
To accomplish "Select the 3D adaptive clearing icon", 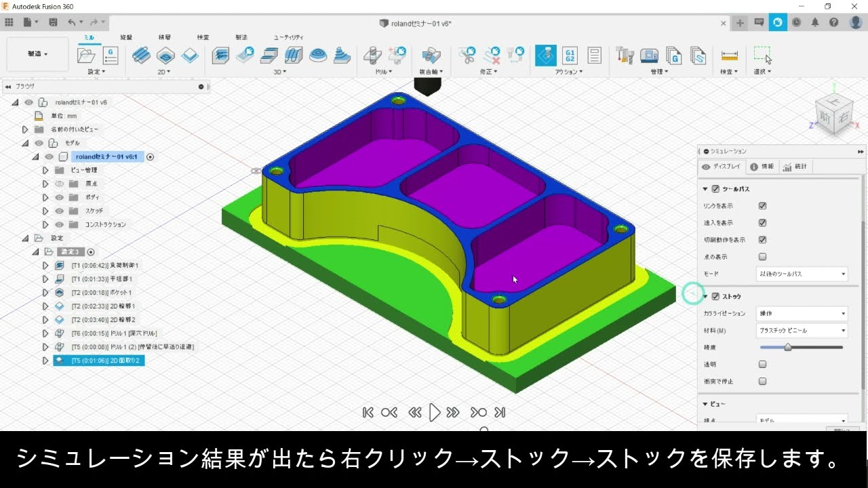I will click(x=220, y=56).
